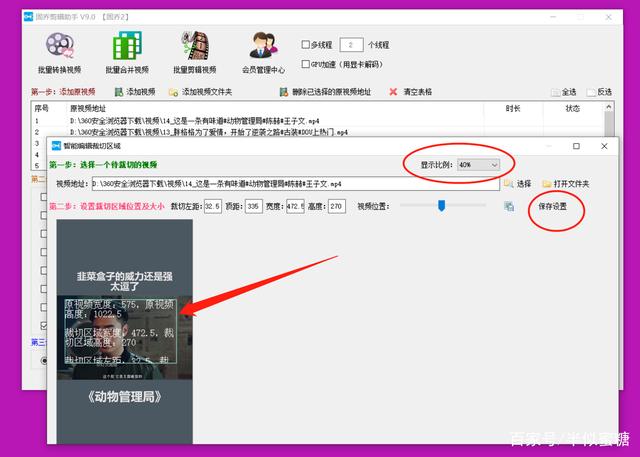The height and width of the screenshot is (457, 640).
Task: Click the 《动物管理局》 video preview area
Action: pyautogui.click(x=124, y=331)
